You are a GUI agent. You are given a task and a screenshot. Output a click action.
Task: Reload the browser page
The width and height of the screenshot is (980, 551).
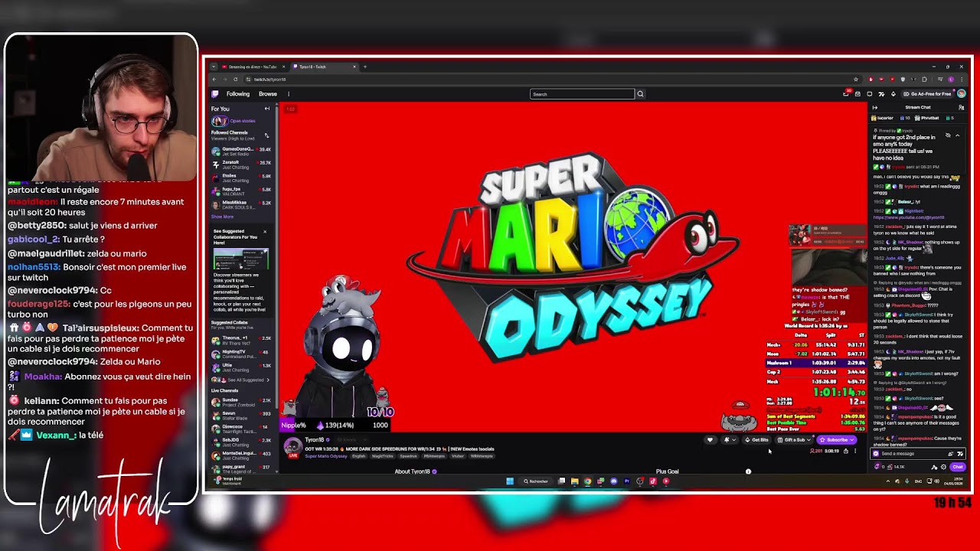pos(236,80)
